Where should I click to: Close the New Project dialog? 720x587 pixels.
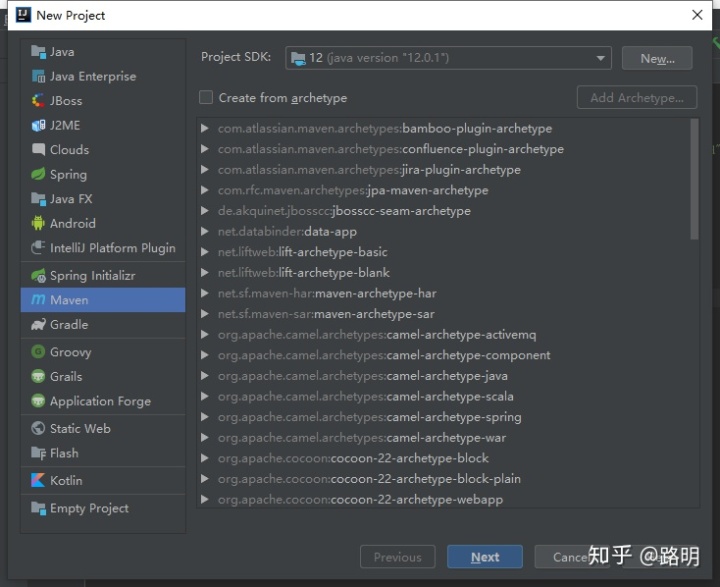pos(697,15)
